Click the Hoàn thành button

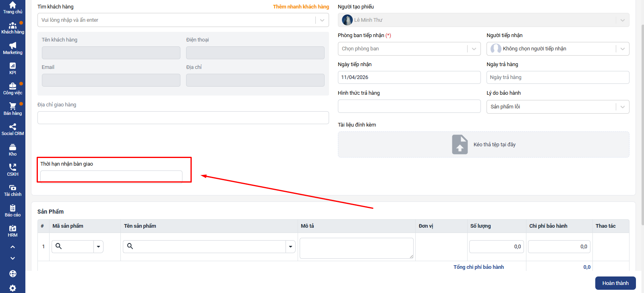(615, 283)
